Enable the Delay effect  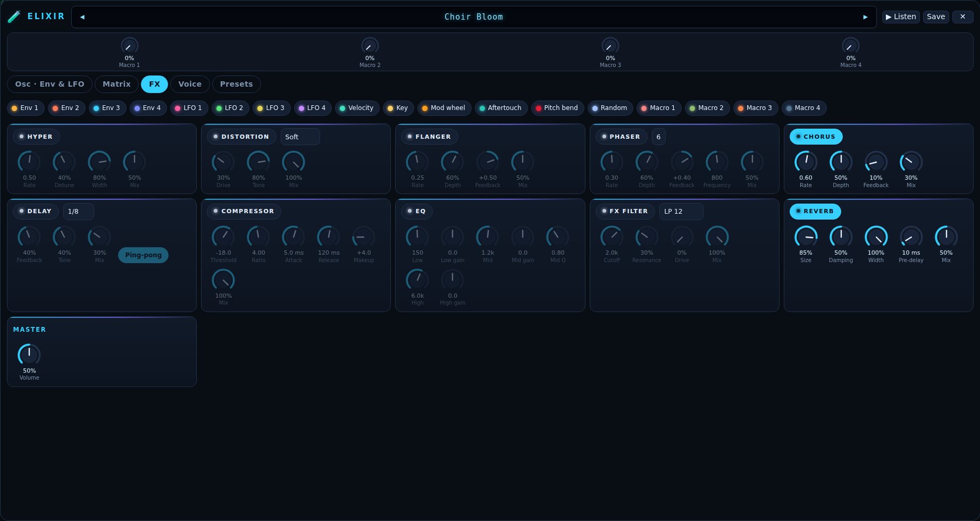(x=36, y=211)
